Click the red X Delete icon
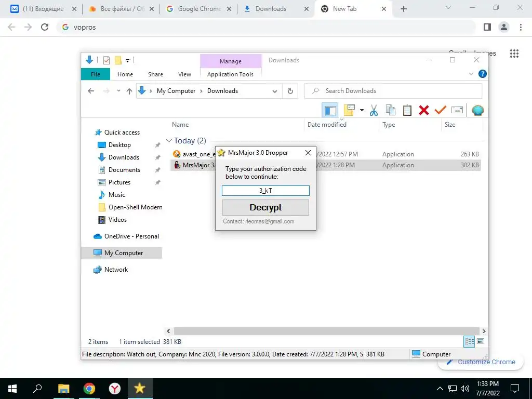Viewport: 532px width, 399px height. (424, 110)
